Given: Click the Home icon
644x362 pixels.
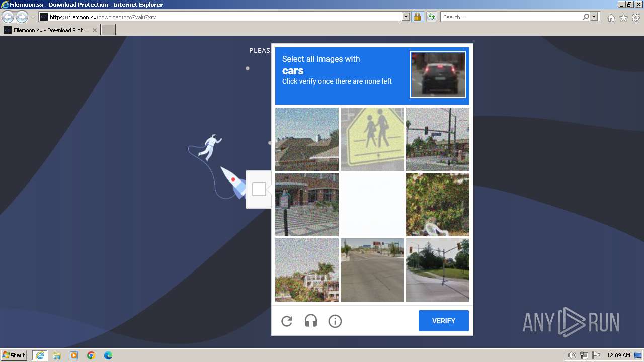Looking at the screenshot, I should point(611,18).
